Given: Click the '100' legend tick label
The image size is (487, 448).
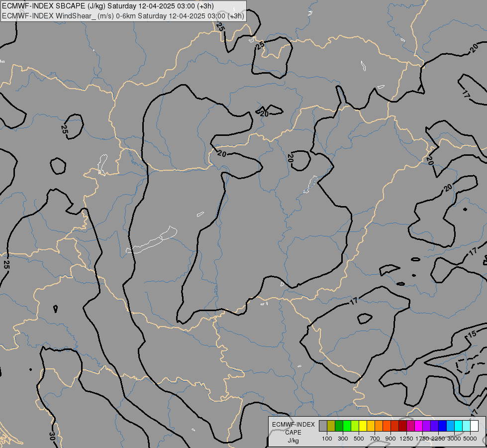Looking at the screenshot, I should (327, 439).
